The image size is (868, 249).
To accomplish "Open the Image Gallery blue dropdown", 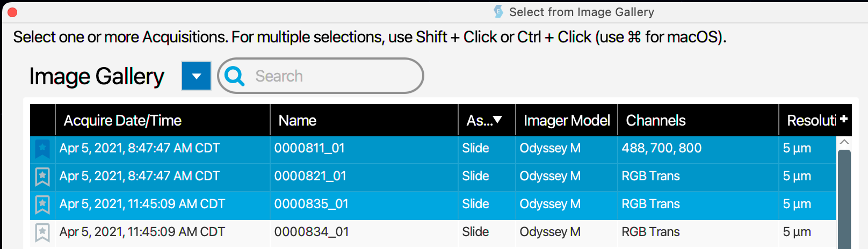I will (197, 76).
